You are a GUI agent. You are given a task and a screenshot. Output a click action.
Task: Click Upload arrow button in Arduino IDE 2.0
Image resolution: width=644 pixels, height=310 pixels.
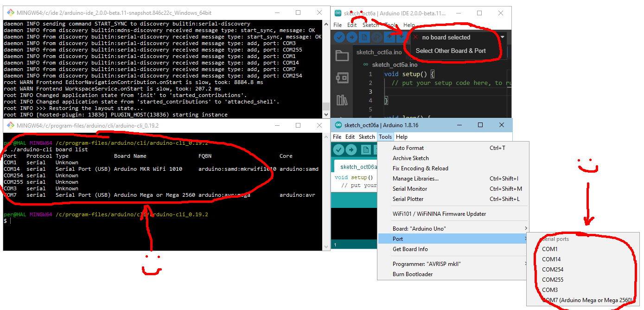[x=352, y=37]
